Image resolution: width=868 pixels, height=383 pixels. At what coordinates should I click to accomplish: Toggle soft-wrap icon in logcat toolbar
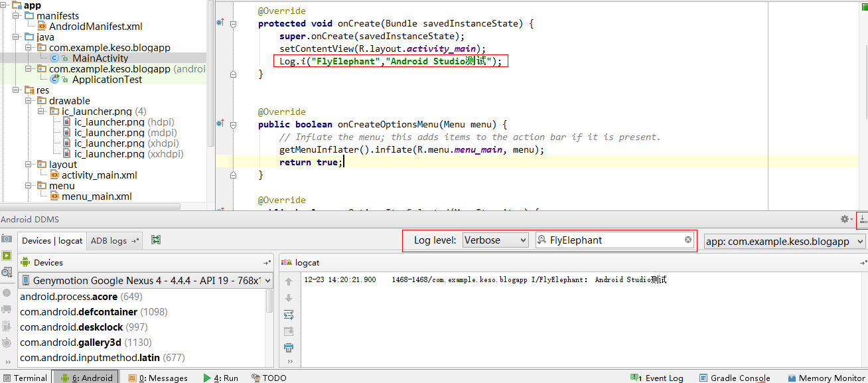point(289,315)
